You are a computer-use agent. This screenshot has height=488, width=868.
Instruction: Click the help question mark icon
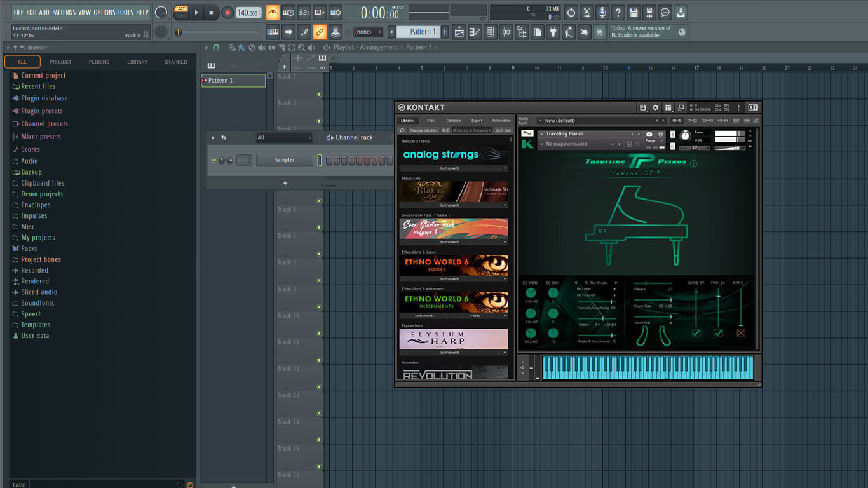618,12
